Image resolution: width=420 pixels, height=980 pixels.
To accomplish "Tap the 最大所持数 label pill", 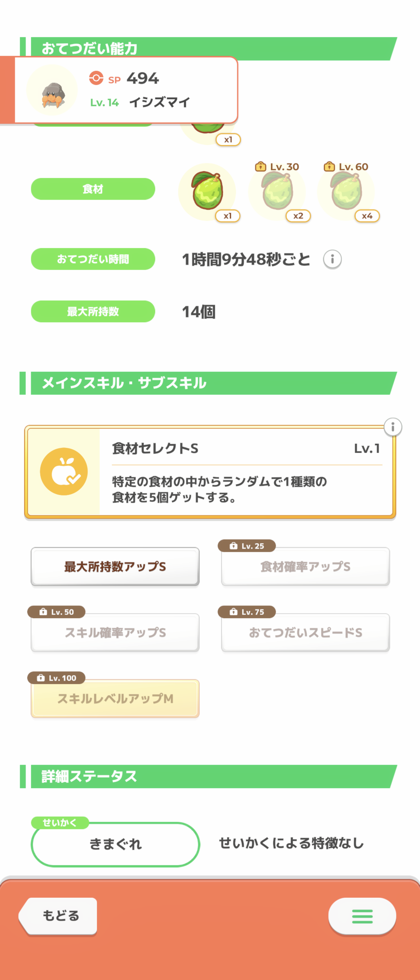I will [93, 312].
